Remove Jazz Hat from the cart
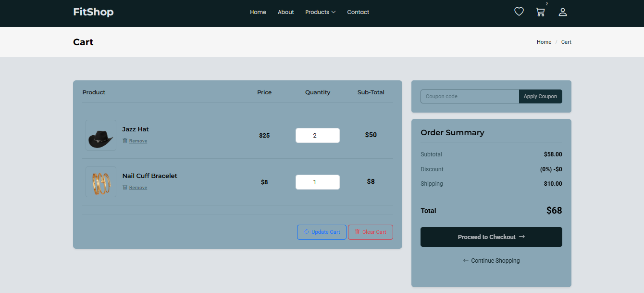The height and width of the screenshot is (293, 644). coord(138,141)
